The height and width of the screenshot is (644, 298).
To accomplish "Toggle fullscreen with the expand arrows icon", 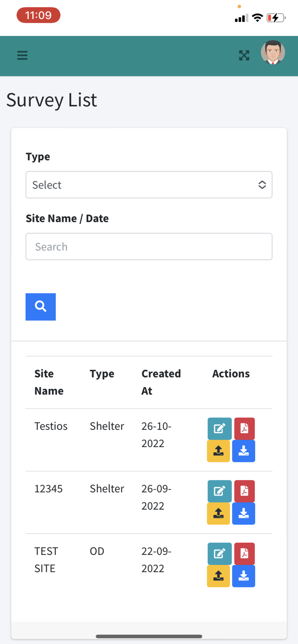I will click(244, 55).
